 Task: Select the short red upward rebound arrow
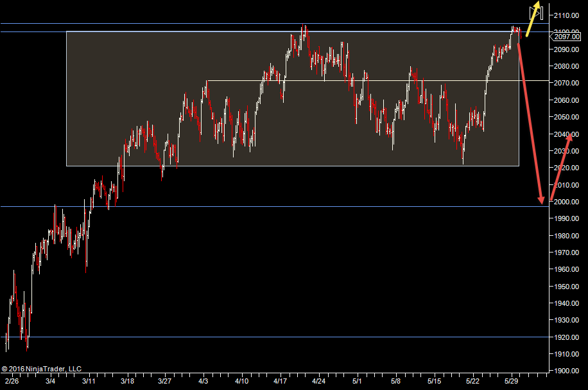click(560, 164)
